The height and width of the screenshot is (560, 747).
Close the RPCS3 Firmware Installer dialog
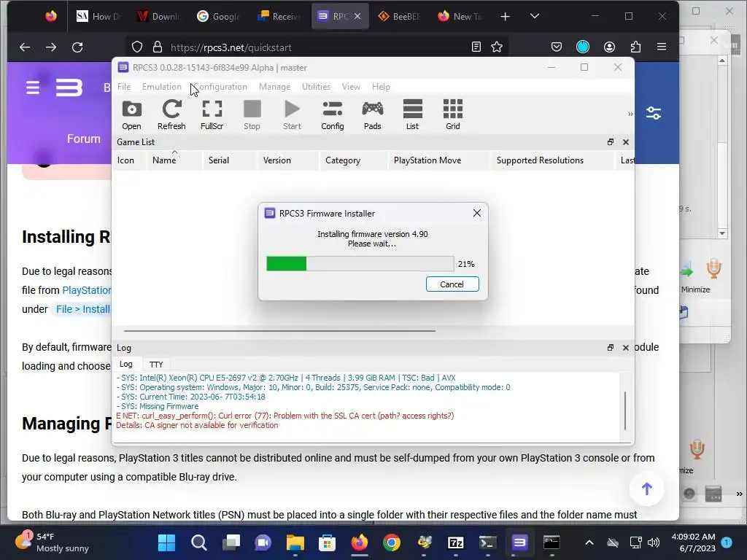tap(477, 214)
